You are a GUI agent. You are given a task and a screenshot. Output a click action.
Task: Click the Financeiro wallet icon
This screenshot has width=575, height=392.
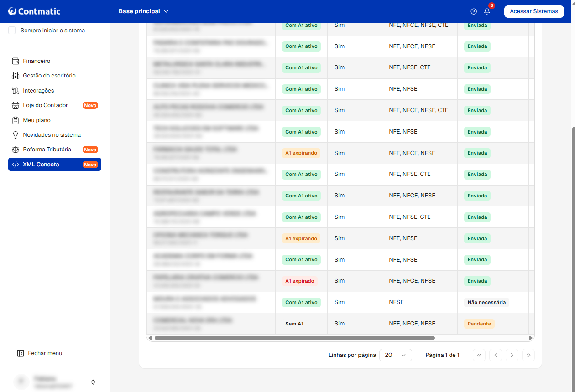[15, 61]
